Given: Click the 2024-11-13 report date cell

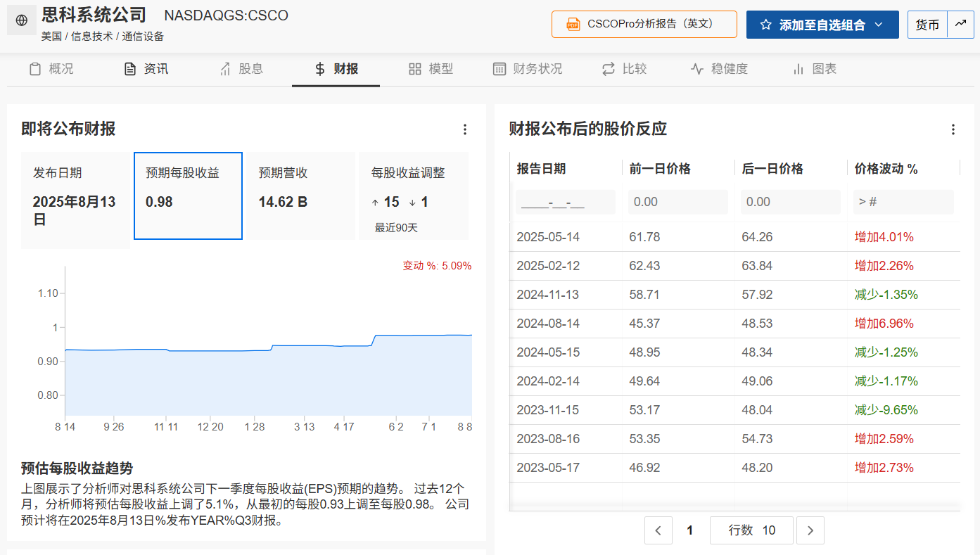Looking at the screenshot, I should [548, 295].
